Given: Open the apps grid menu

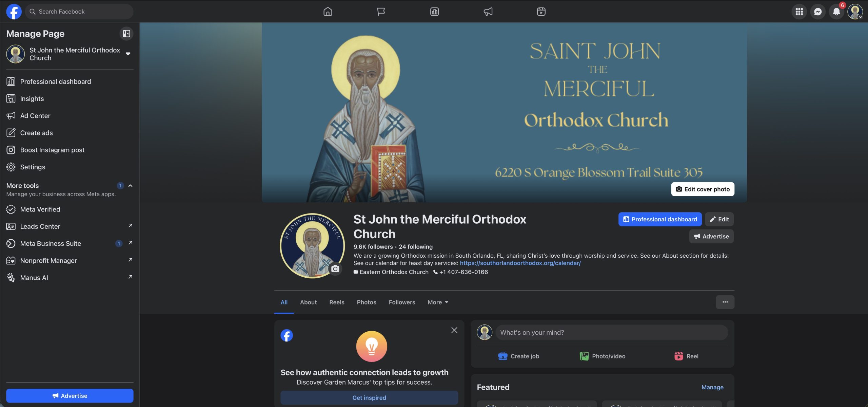Looking at the screenshot, I should 799,12.
